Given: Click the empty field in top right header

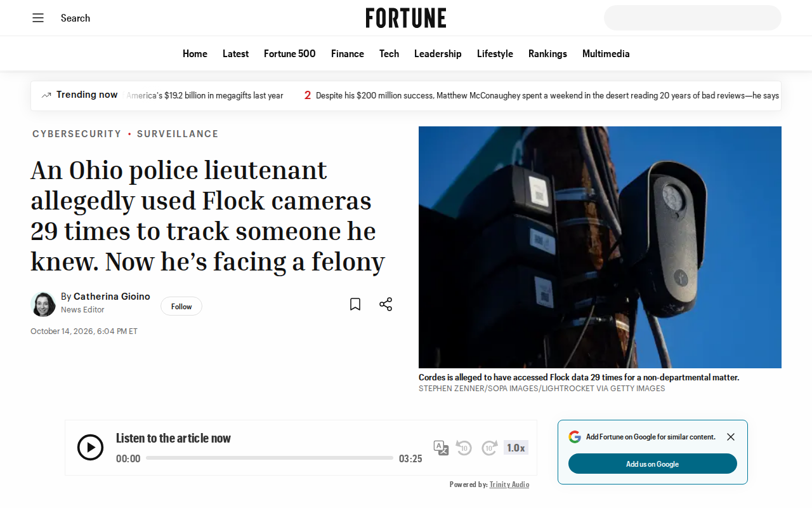Looking at the screenshot, I should point(693,18).
